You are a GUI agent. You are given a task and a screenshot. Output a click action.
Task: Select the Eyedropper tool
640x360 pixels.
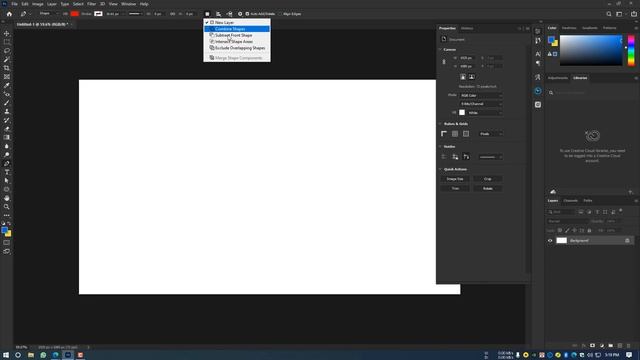(7, 85)
